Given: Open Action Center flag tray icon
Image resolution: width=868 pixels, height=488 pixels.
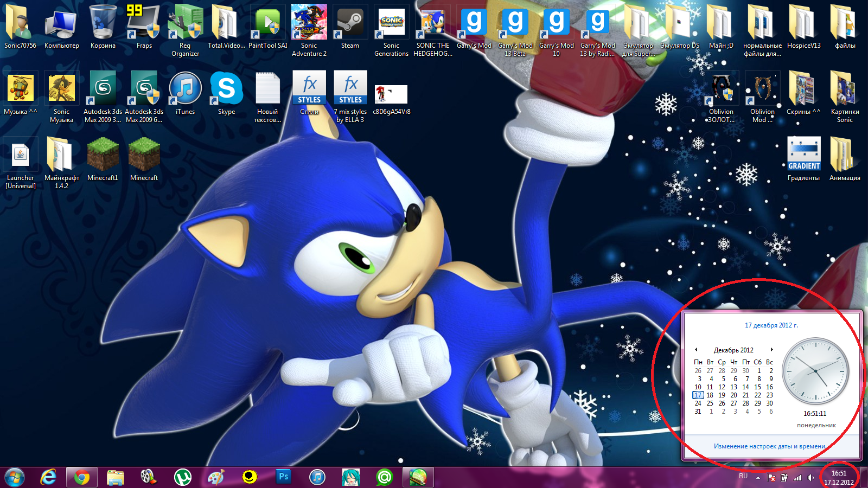Looking at the screenshot, I should tap(771, 478).
